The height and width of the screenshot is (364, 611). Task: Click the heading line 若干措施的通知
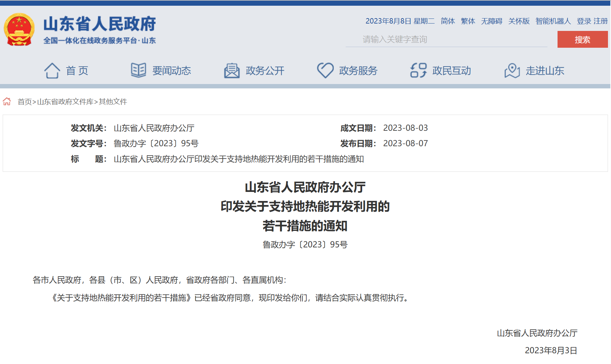(x=305, y=226)
